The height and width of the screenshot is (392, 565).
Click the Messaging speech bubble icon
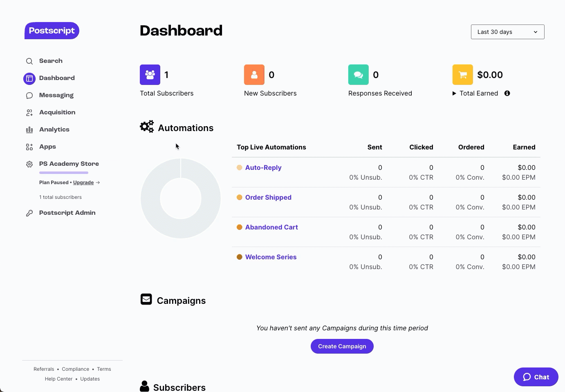click(x=29, y=96)
